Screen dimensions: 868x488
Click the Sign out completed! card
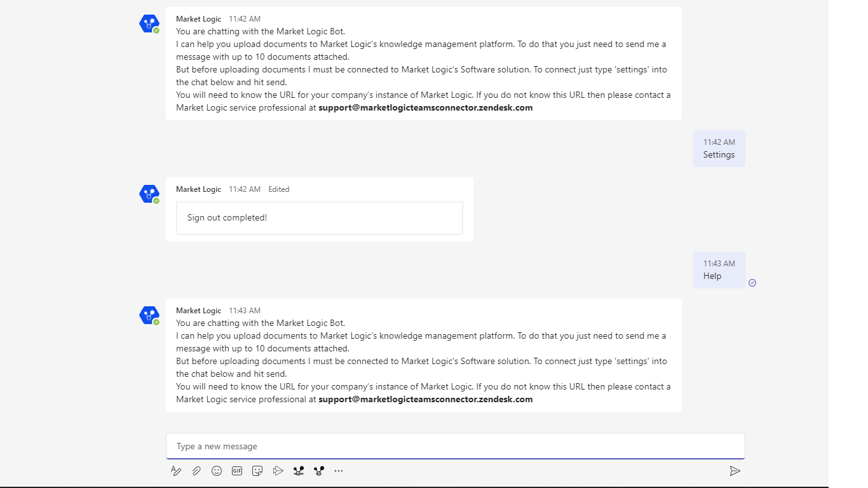(320, 218)
